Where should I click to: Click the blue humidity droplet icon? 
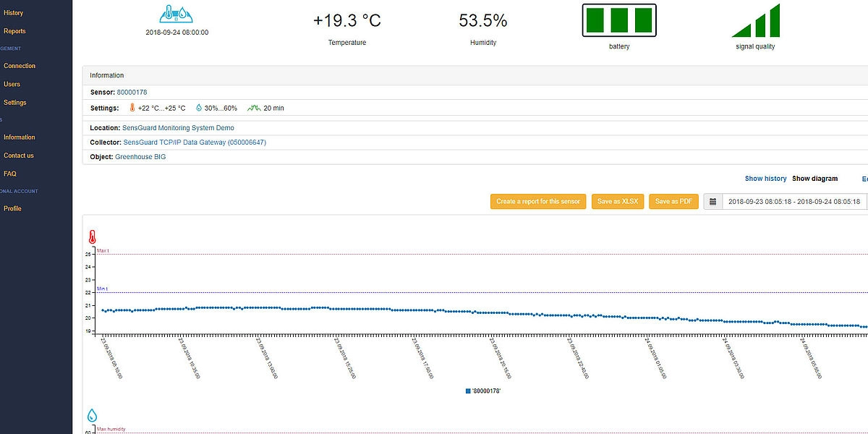pos(92,415)
